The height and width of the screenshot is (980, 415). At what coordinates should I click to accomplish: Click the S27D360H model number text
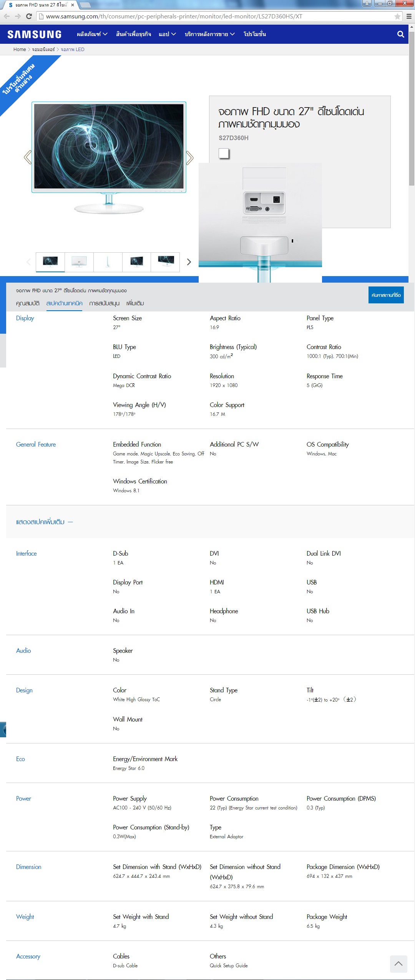[234, 138]
